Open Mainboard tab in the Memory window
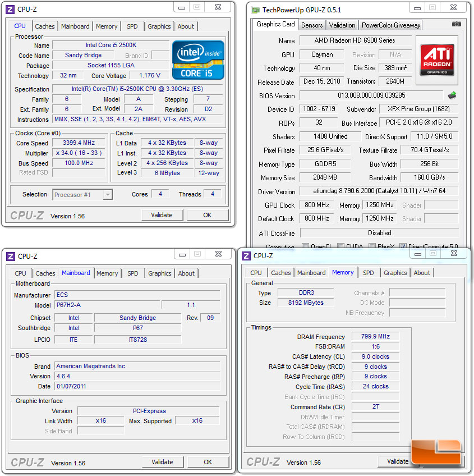Screen dimensions: 474x476 pyautogui.click(x=311, y=273)
